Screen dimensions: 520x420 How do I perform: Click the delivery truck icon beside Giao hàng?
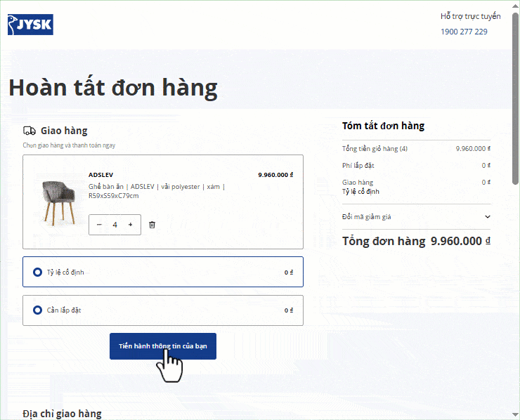pyautogui.click(x=30, y=131)
